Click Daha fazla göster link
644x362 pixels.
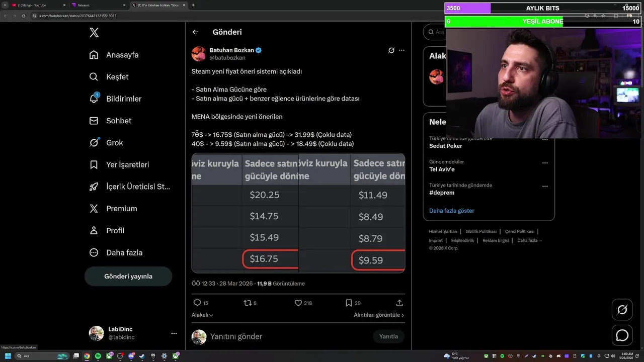[x=452, y=211]
